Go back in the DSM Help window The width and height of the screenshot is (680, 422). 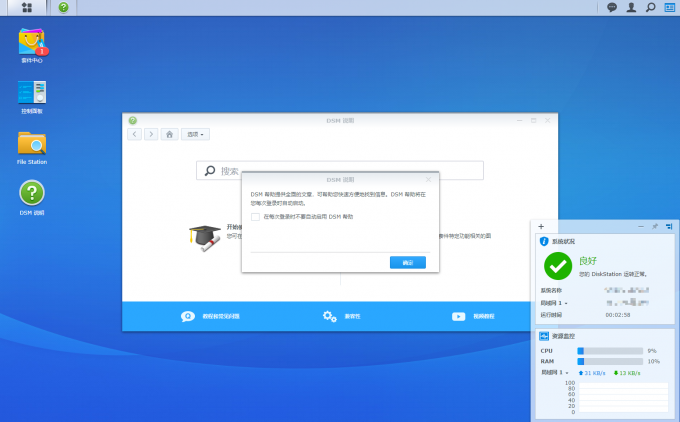[x=134, y=134]
